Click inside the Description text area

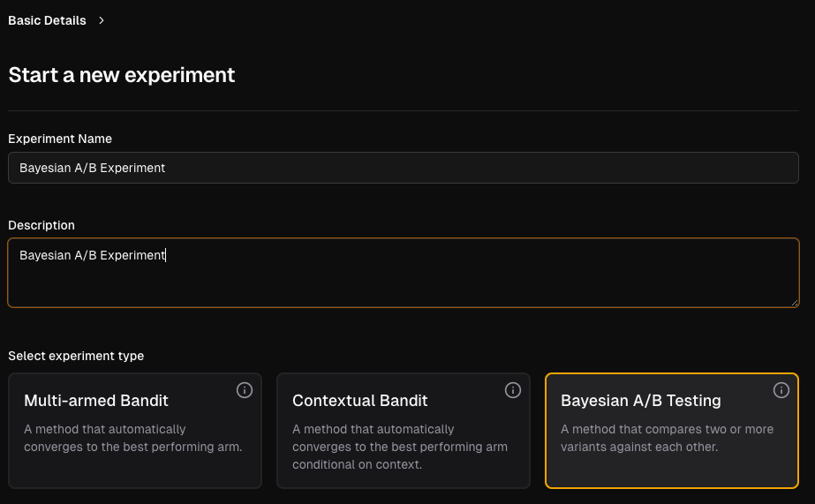click(x=404, y=273)
